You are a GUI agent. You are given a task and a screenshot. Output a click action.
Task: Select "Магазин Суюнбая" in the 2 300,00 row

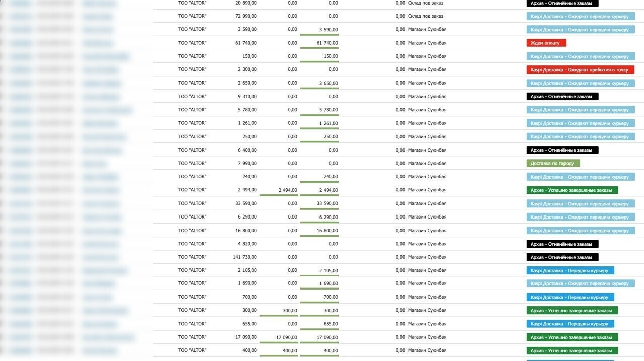(x=427, y=69)
